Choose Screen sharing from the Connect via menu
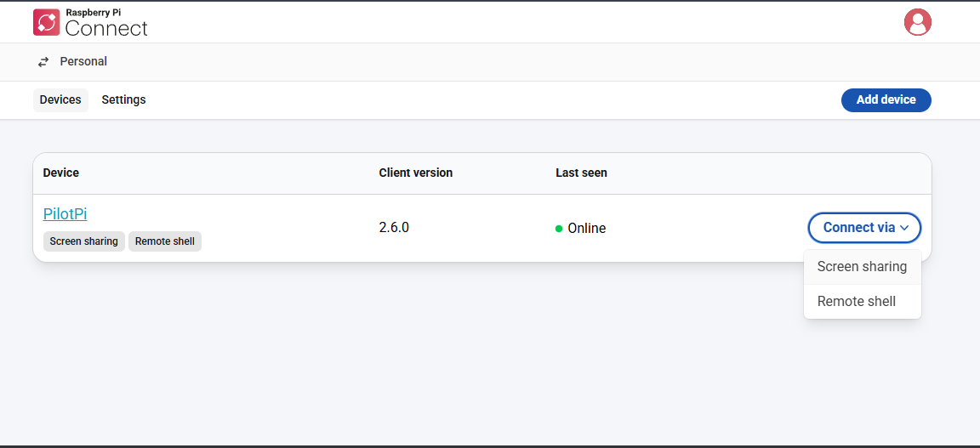Screen dimensions: 980x448 [862, 267]
